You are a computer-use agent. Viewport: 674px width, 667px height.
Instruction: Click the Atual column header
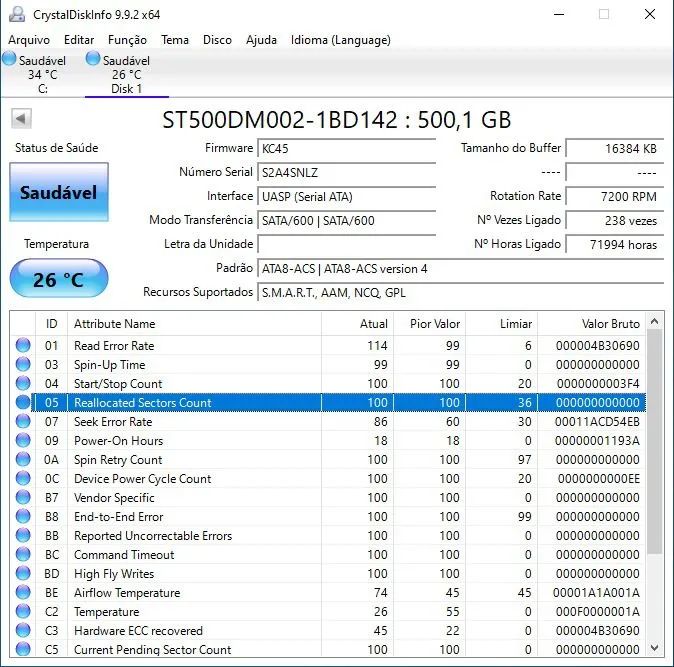click(357, 324)
